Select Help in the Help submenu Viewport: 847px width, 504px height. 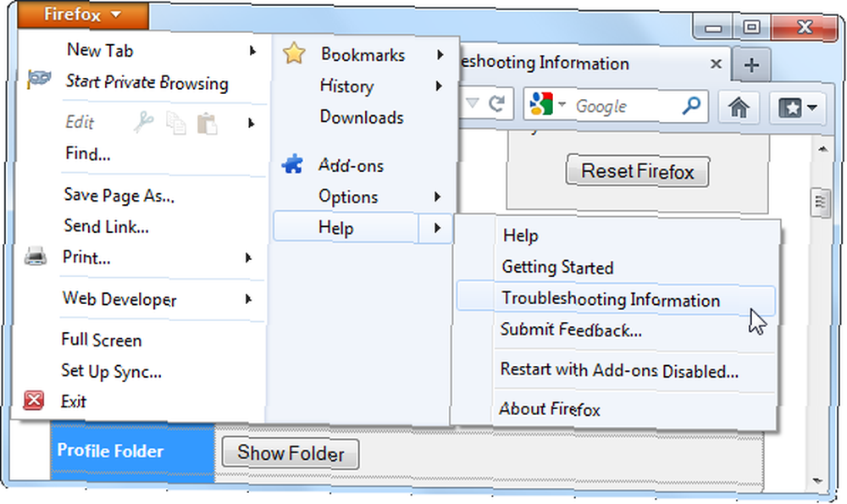click(x=520, y=235)
